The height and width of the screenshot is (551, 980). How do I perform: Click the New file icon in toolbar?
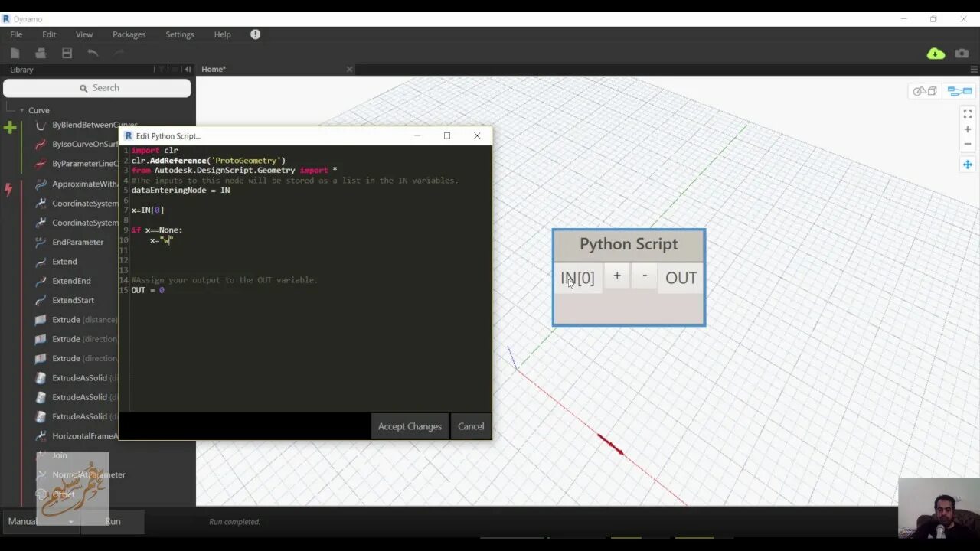click(x=15, y=53)
